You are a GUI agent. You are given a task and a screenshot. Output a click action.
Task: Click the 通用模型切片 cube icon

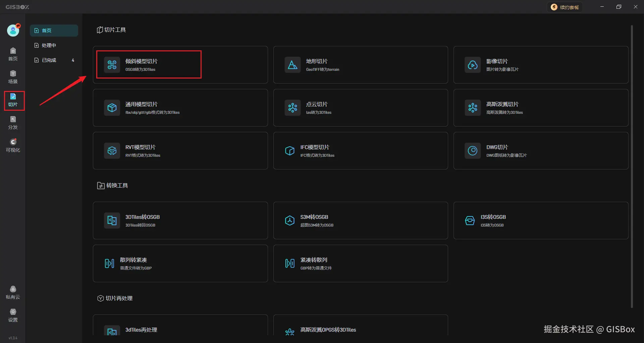112,108
